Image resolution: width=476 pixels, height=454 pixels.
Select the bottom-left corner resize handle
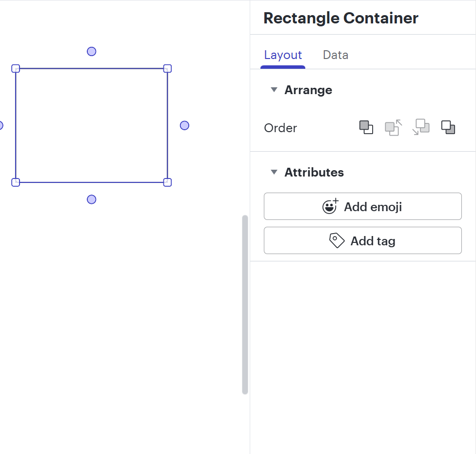(16, 182)
